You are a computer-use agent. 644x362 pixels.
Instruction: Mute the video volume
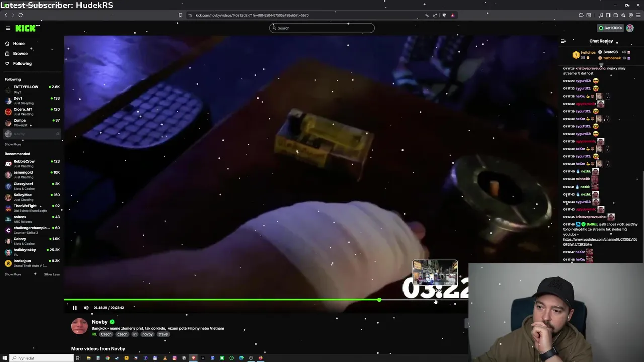point(86,308)
